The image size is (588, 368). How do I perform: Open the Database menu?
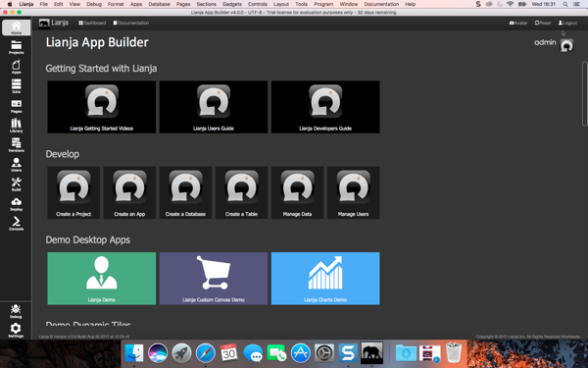160,4
